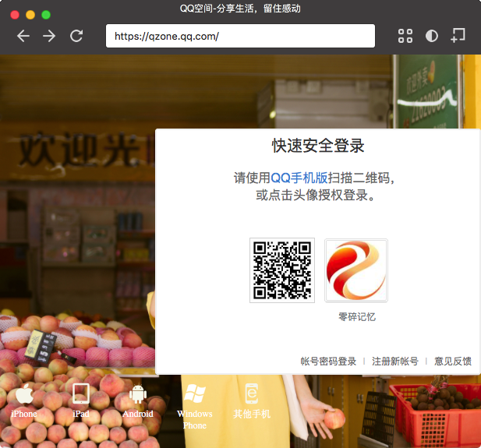481x448 pixels.
Task: Open the QQ手机版 link
Action: 299,178
